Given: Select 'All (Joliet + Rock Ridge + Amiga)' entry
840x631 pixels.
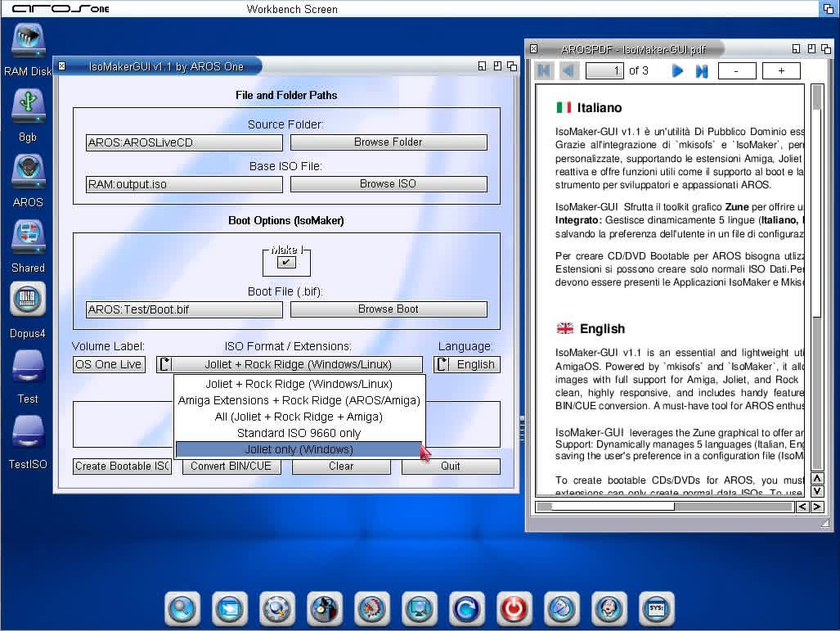Looking at the screenshot, I should point(299,417).
